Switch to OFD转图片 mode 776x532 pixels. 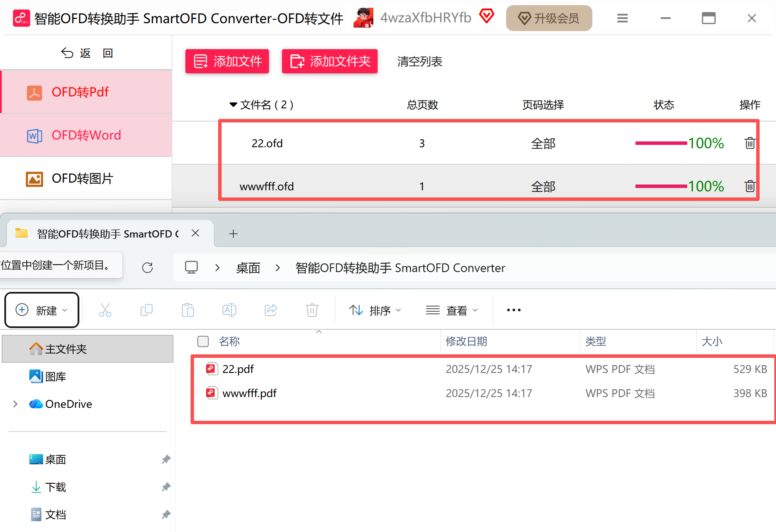point(86,178)
